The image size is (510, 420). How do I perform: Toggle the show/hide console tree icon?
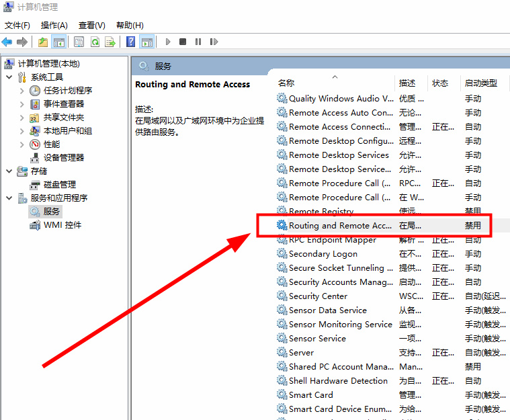tap(59, 42)
